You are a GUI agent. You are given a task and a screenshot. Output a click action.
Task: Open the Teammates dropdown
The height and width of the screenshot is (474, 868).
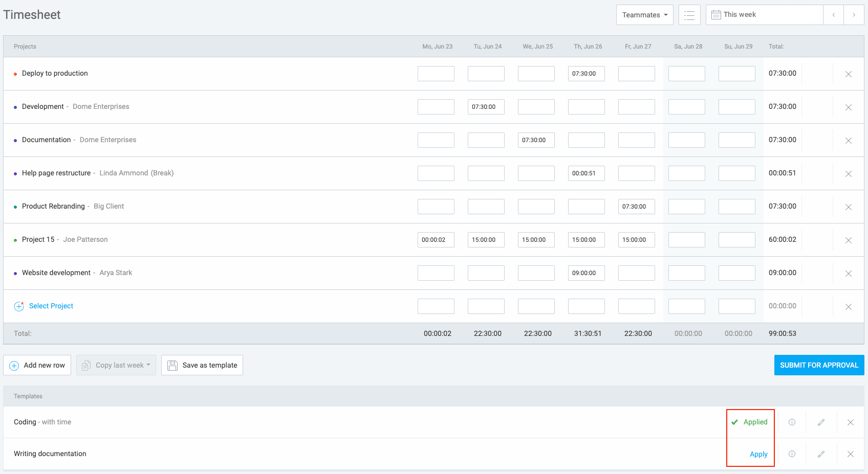(x=644, y=14)
